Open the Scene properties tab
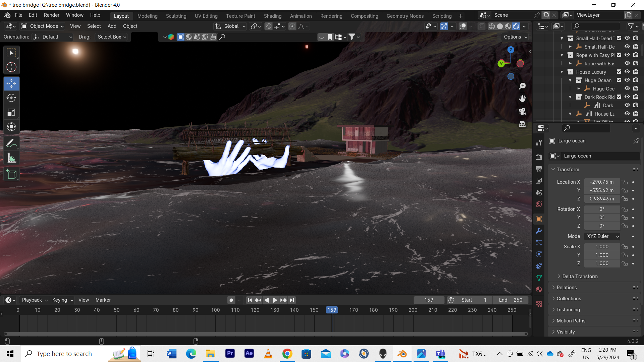 pyautogui.click(x=539, y=192)
